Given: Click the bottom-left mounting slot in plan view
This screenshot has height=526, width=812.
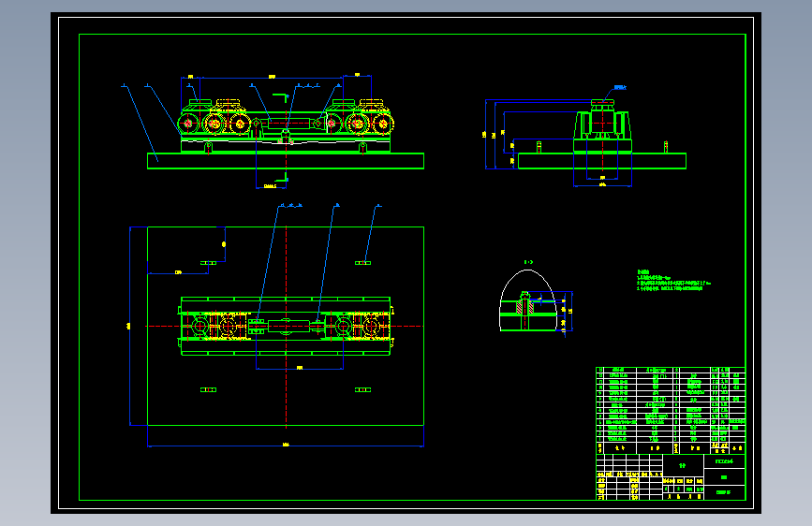Looking at the screenshot, I should tap(208, 390).
